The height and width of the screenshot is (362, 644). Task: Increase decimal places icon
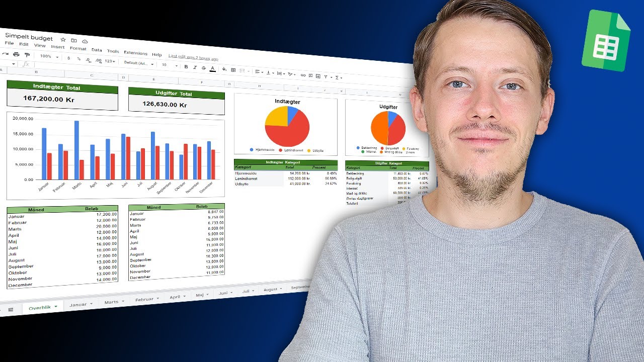coord(98,60)
